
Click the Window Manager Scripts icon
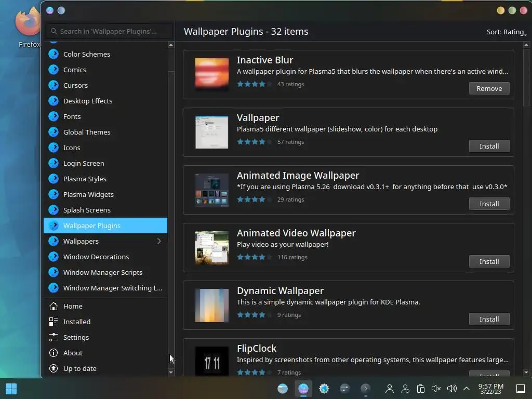(x=54, y=272)
